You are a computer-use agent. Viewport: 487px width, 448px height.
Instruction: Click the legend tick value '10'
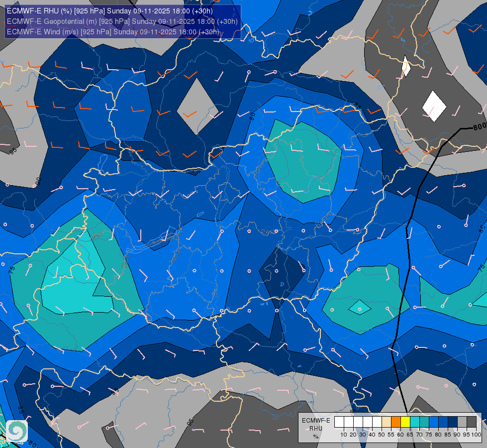[344, 435]
